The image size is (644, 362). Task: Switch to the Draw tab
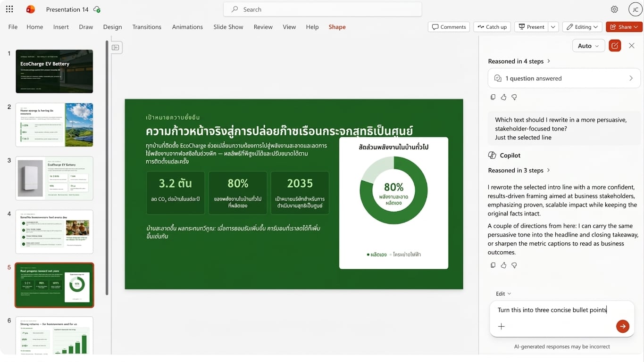click(86, 27)
